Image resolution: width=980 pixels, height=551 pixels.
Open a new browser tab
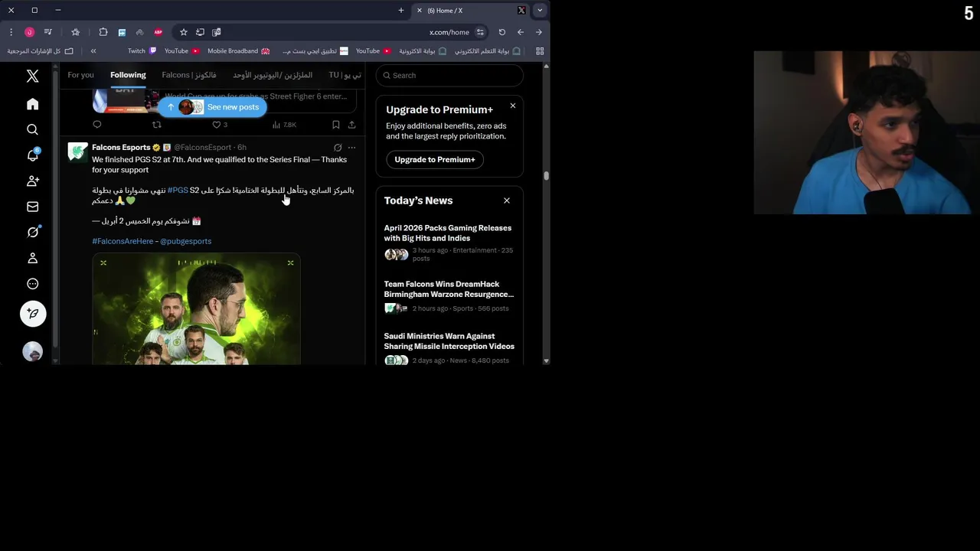pos(400,11)
